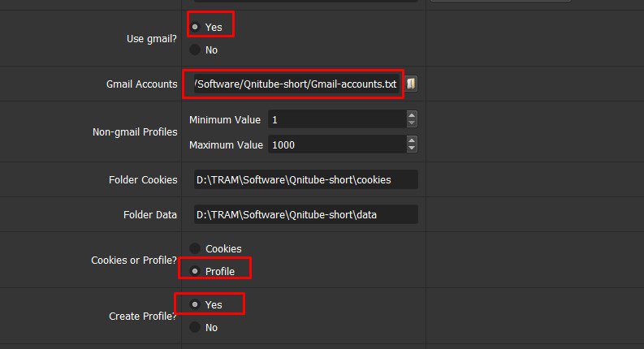Click the Non-gmail Profiles label
Screen dimensions: 644x349
(x=135, y=131)
